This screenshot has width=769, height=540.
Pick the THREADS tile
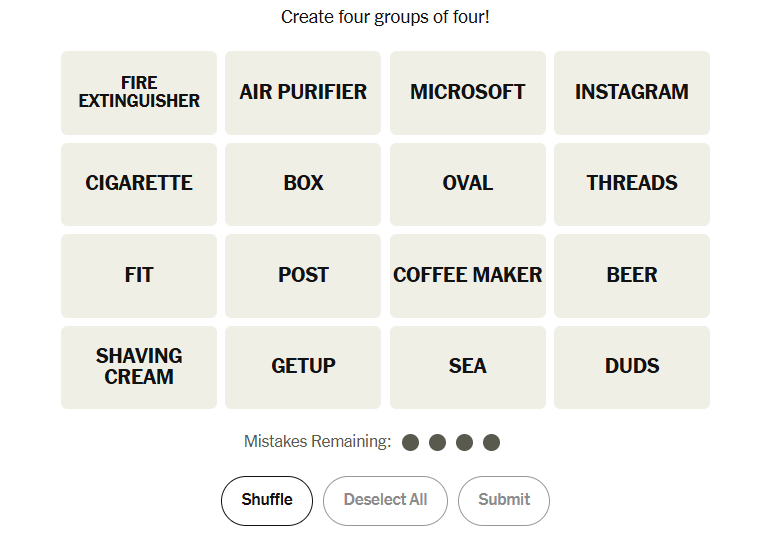pos(632,184)
